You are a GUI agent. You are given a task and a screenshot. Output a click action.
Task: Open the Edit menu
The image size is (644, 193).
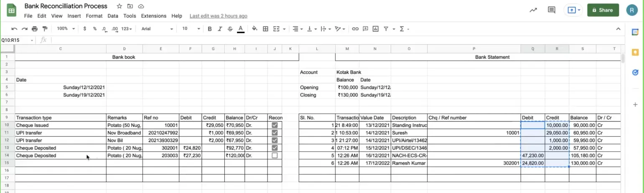click(42, 16)
